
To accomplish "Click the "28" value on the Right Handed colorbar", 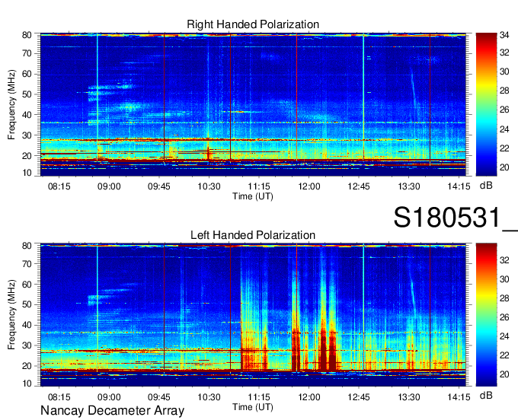I will tap(504, 91).
